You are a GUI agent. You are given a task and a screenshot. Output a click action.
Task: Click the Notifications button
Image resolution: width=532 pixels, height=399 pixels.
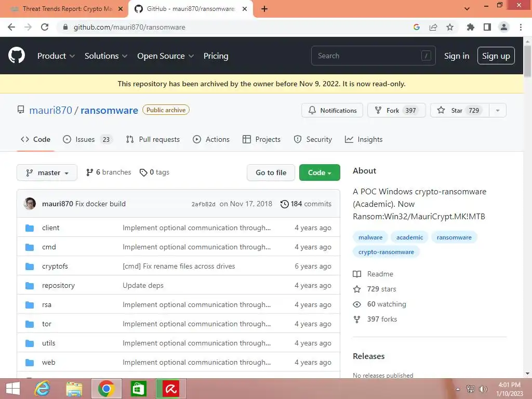[332, 111]
